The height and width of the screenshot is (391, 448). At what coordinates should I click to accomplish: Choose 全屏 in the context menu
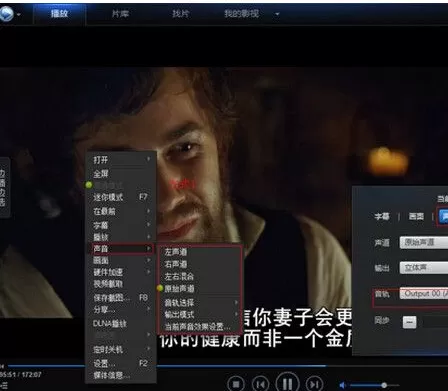(x=121, y=174)
